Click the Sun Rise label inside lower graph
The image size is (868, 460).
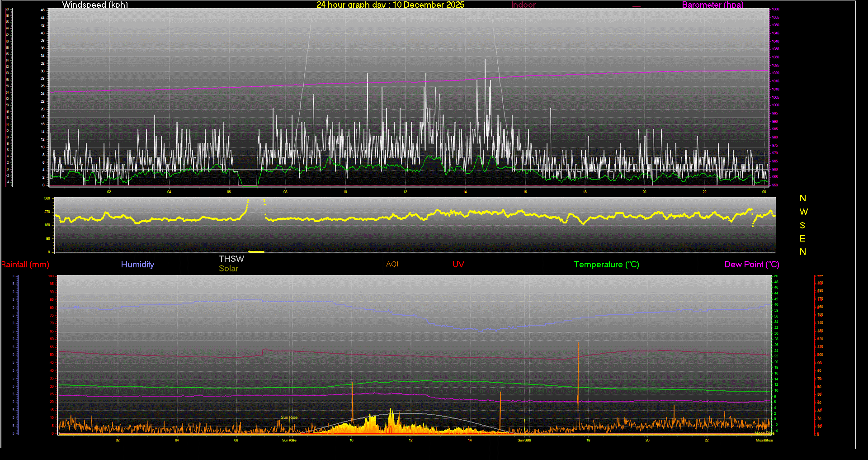point(289,417)
